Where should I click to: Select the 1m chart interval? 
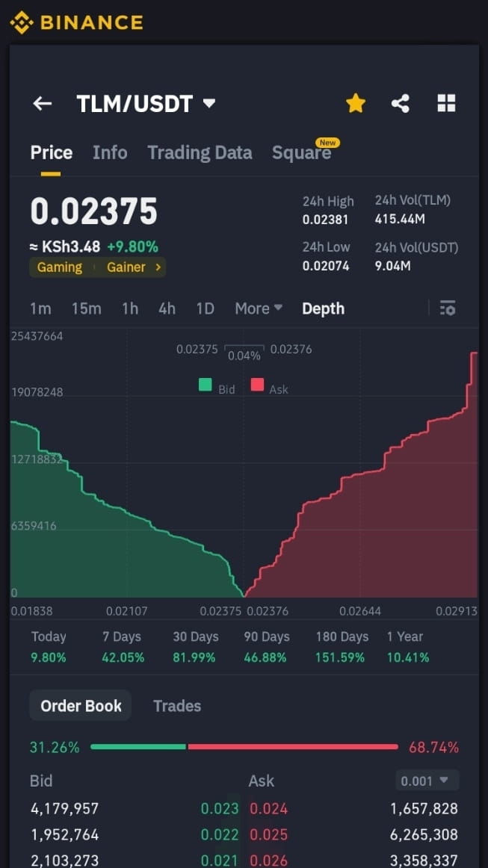tap(40, 309)
